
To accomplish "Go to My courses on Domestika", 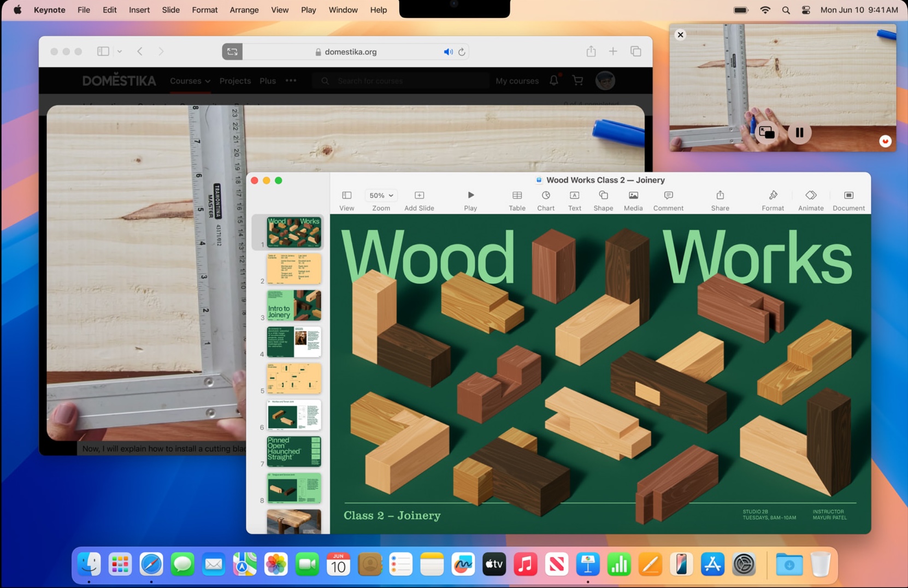I will point(516,81).
